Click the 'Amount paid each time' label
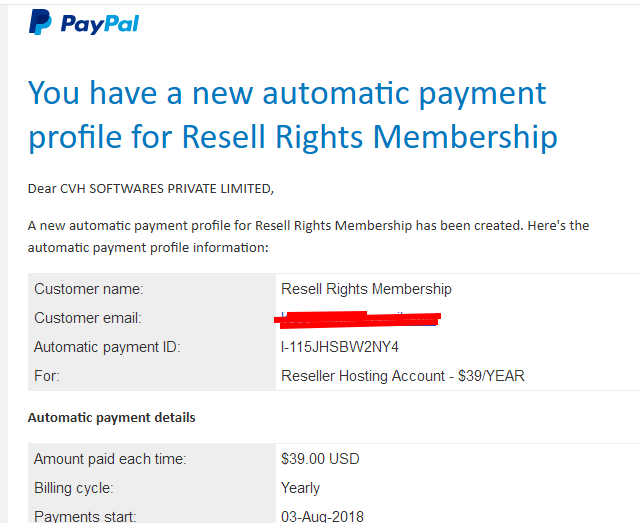The height and width of the screenshot is (523, 640). click(110, 459)
